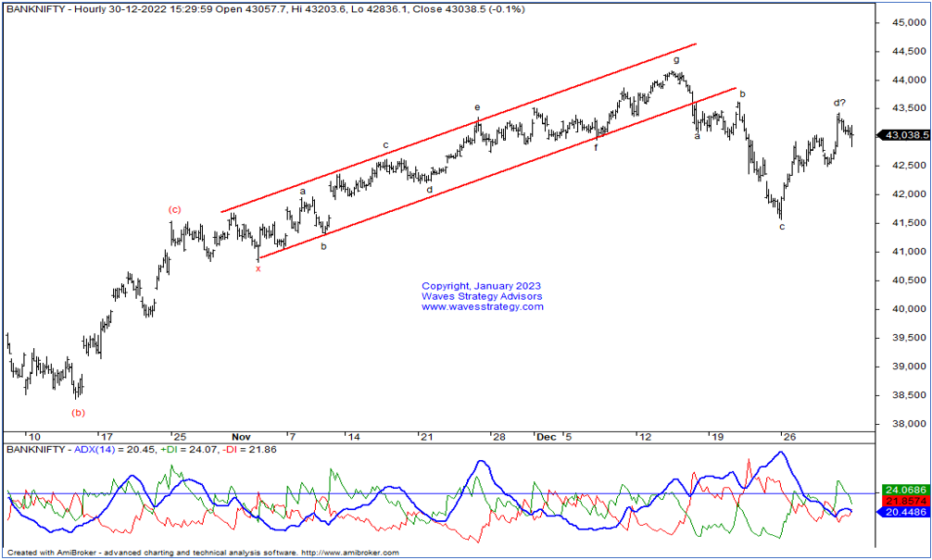Image resolution: width=932 pixels, height=560 pixels.
Task: Click the ADX(14) indicator title text
Action: (94, 450)
